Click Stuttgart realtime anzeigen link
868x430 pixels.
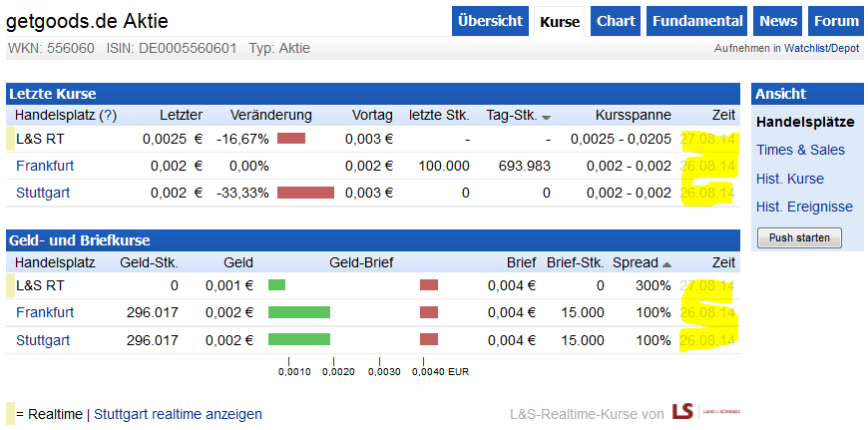coord(178,414)
